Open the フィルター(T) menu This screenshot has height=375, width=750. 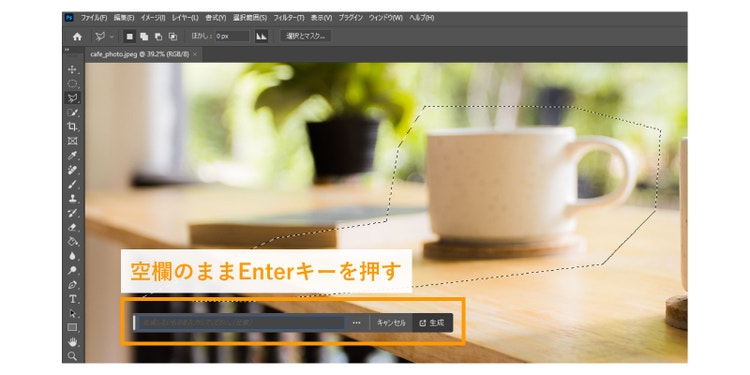point(288,18)
